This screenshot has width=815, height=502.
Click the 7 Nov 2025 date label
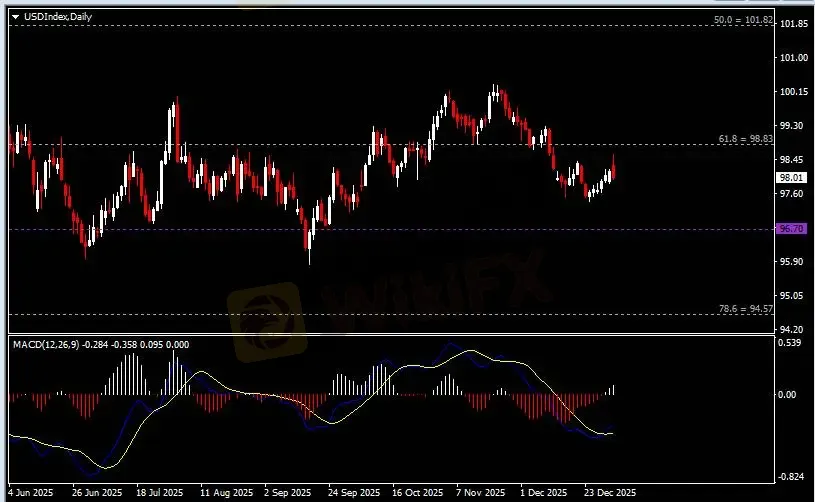tap(481, 493)
